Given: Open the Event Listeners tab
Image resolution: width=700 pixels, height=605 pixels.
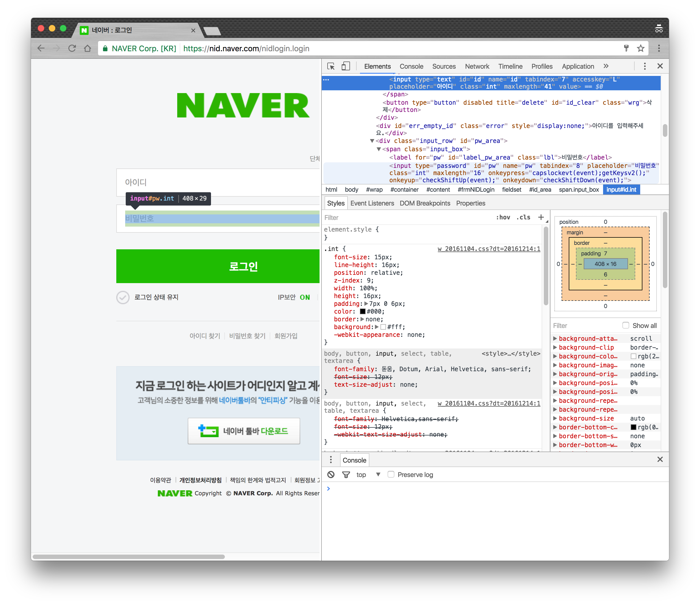Looking at the screenshot, I should coord(372,203).
